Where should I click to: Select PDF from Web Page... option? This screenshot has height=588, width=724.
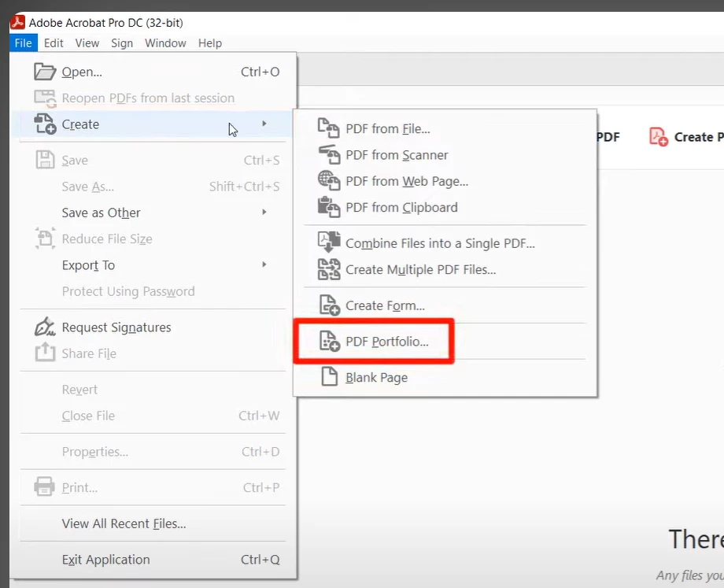point(445,181)
